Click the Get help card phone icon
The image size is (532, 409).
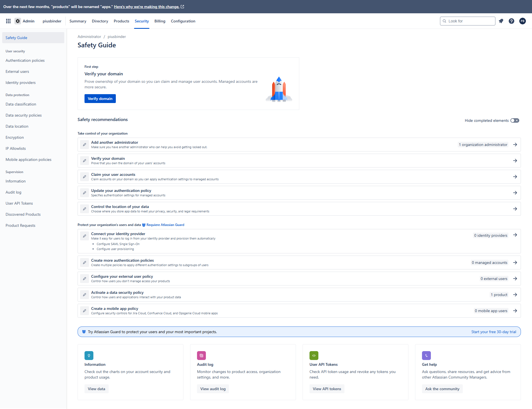426,356
